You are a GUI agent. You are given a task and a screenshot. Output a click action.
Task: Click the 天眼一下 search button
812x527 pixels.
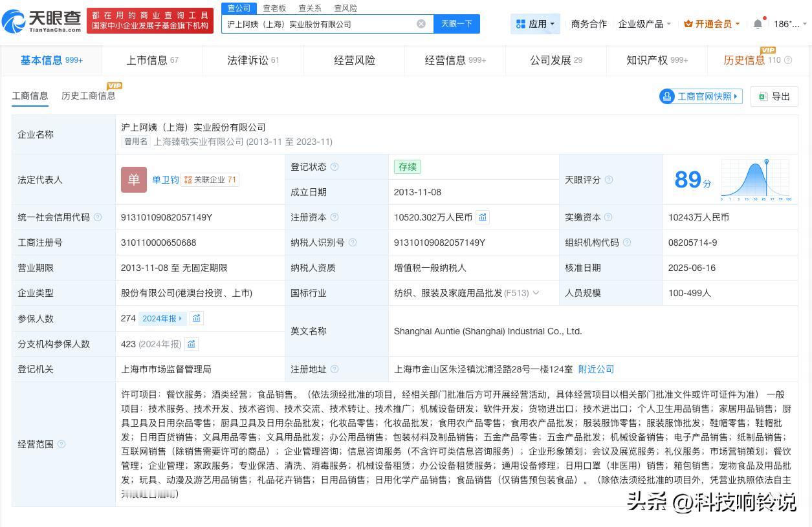point(457,24)
